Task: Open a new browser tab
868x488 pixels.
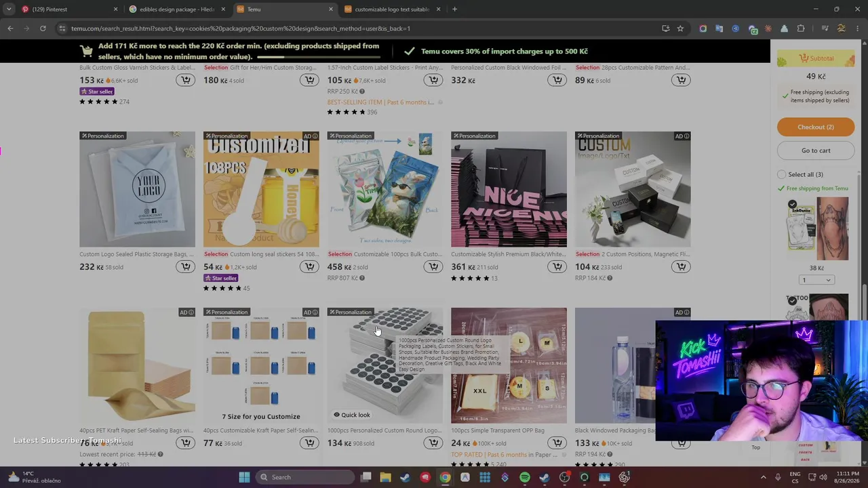Action: pos(454,9)
